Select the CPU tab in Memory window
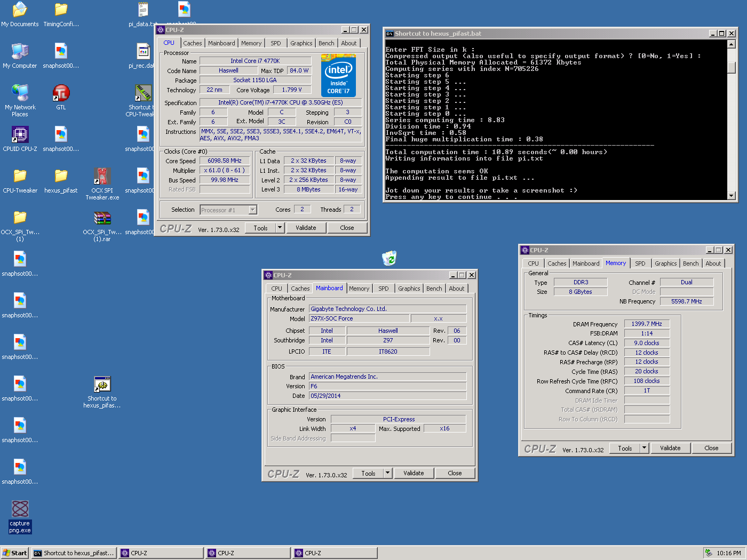747x560 pixels. point(533,263)
